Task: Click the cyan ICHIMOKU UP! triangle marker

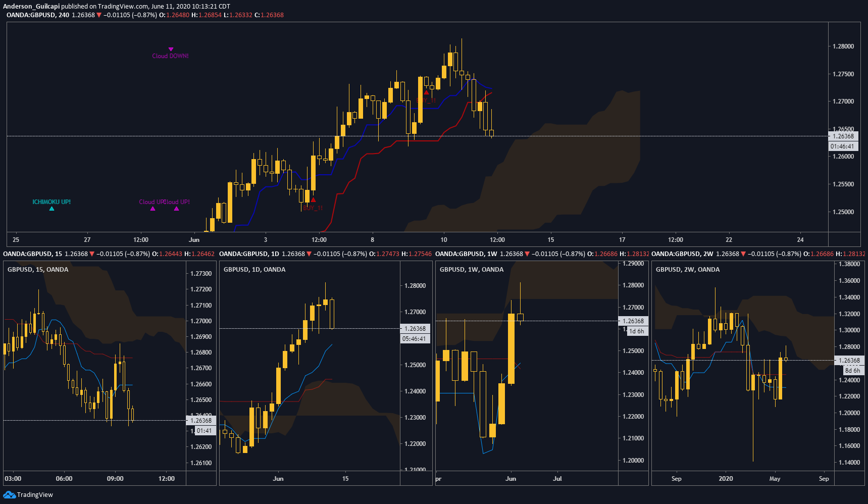Action: coord(52,209)
